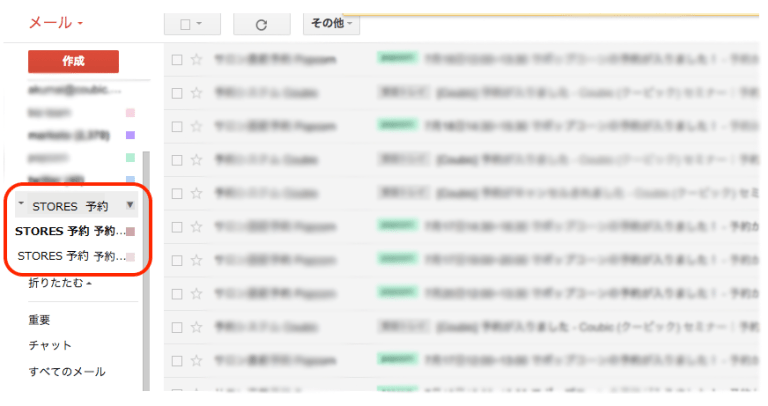Click the swatch beside the bold STORES 予約 sublabel
768x406 pixels.
click(x=131, y=231)
